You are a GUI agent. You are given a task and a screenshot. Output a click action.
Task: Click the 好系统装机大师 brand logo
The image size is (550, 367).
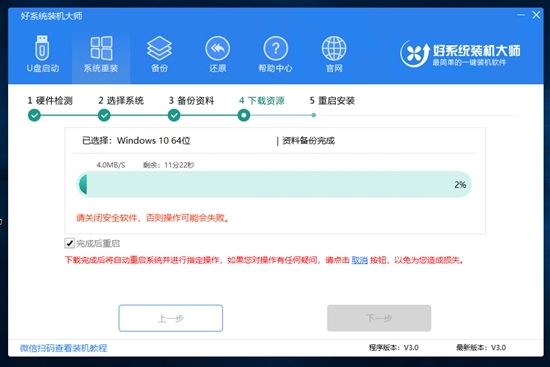tap(460, 53)
